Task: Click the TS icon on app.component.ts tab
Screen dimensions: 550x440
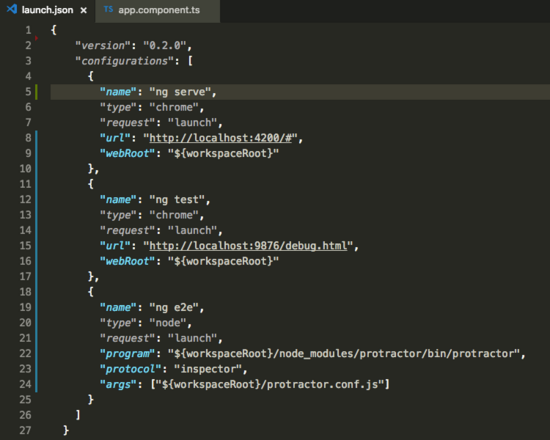Action: tap(108, 9)
